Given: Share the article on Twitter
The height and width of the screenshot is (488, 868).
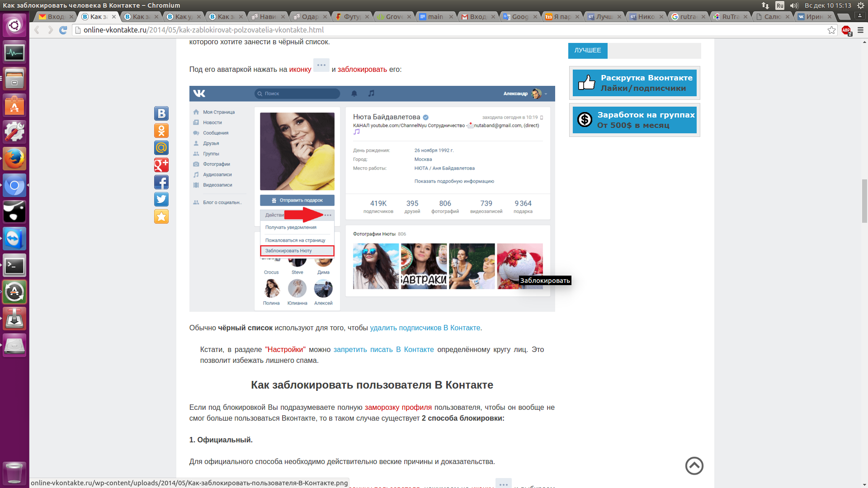Looking at the screenshot, I should [x=161, y=199].
